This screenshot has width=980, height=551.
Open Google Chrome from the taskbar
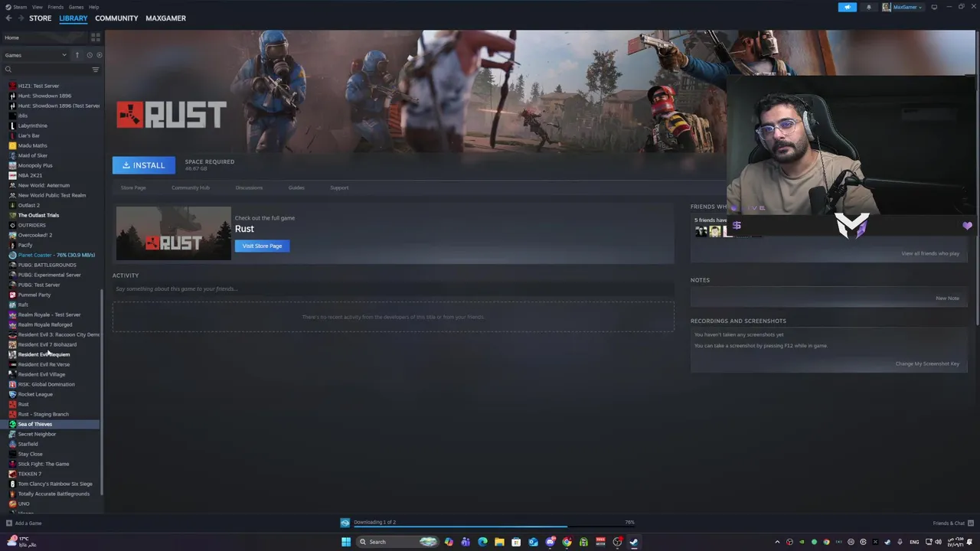pos(567,542)
